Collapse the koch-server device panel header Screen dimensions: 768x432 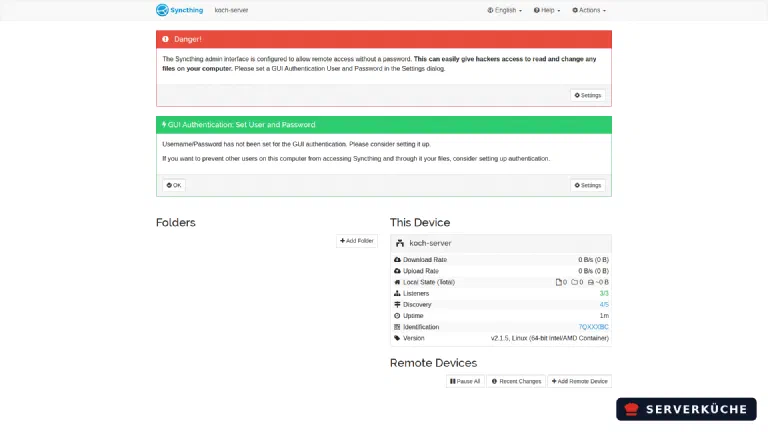pyautogui.click(x=501, y=243)
